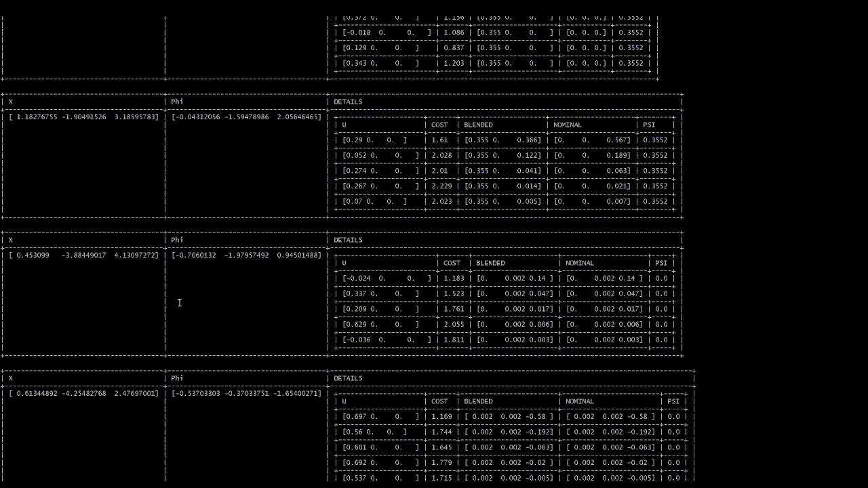Click the X vector starting with 0.453099
868x488 pixels.
(83, 255)
